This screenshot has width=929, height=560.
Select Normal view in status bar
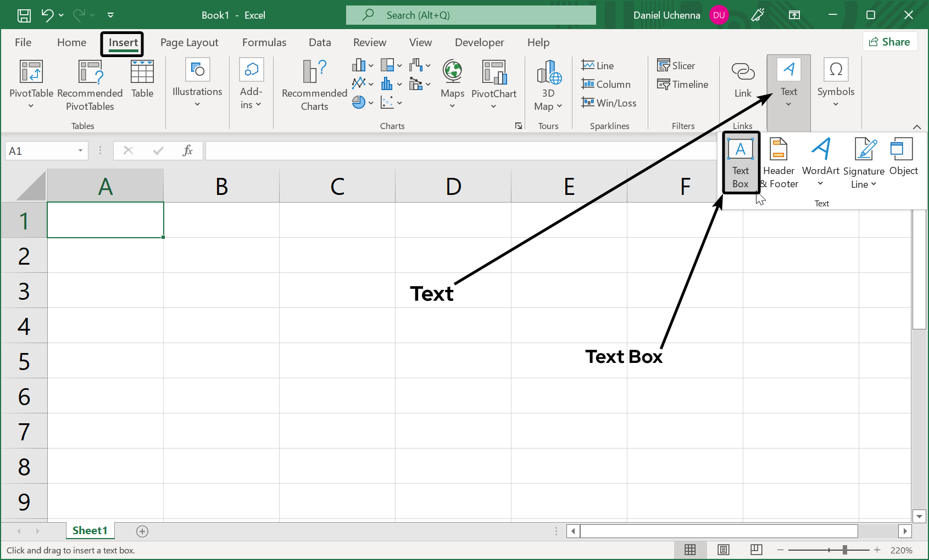tap(691, 550)
